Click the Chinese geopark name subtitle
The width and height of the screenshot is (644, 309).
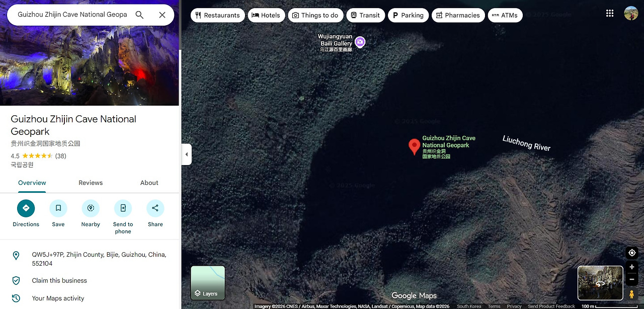[x=45, y=143]
